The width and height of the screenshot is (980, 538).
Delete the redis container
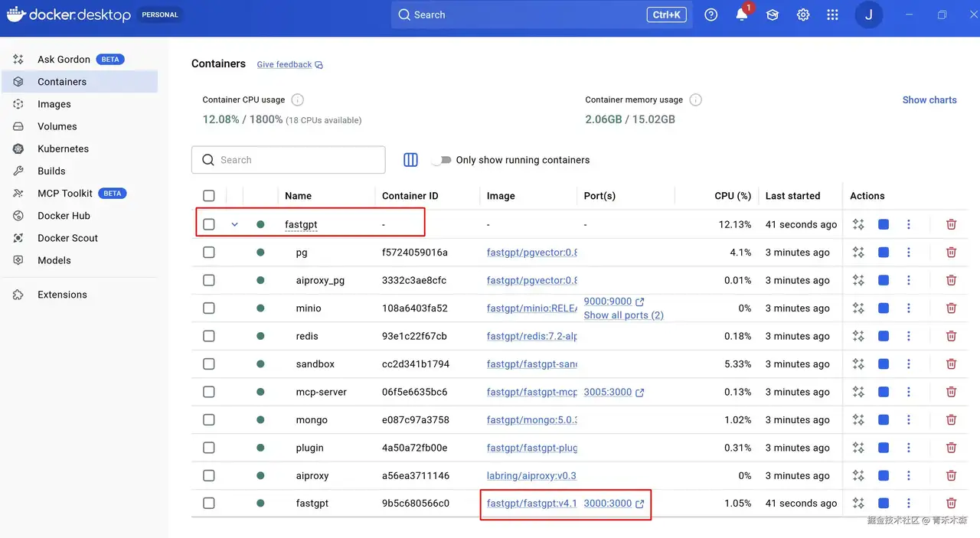(951, 336)
